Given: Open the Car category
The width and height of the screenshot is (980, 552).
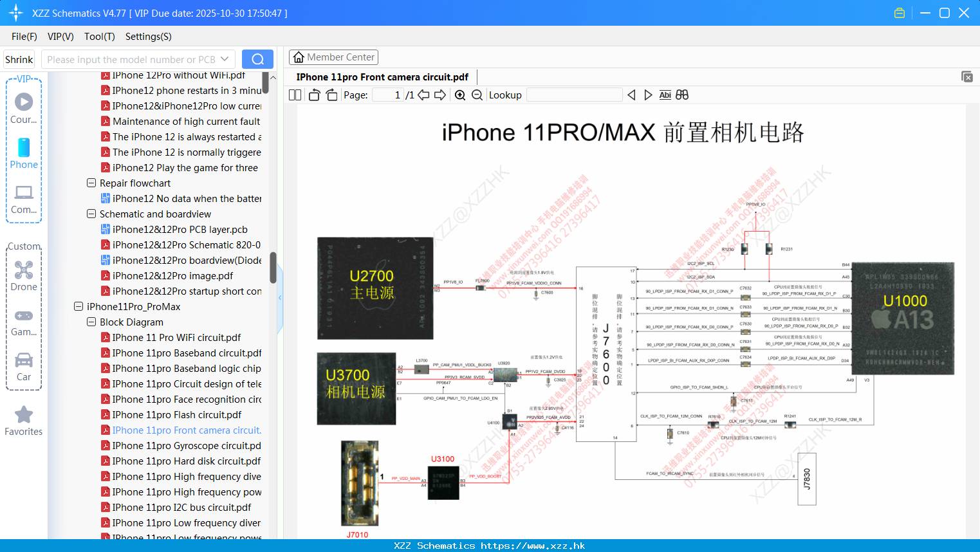Looking at the screenshot, I should [24, 367].
